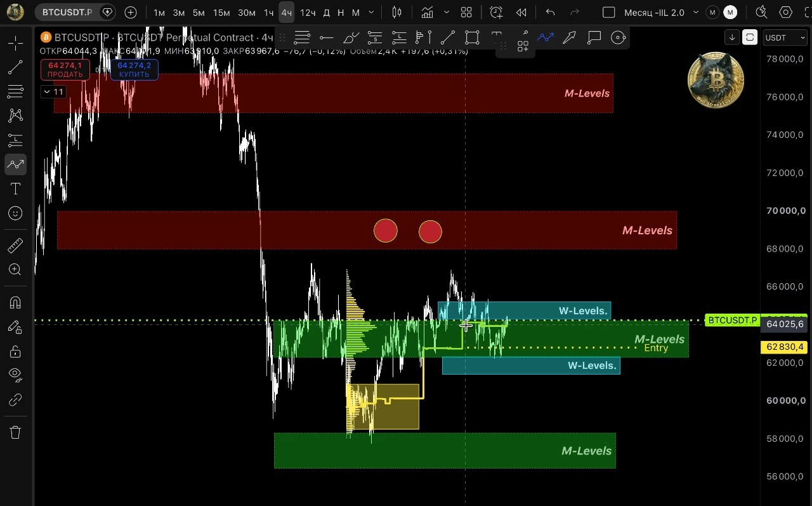Click the down-arrow button near USDT
This screenshot has height=506, width=812.
[x=732, y=37]
